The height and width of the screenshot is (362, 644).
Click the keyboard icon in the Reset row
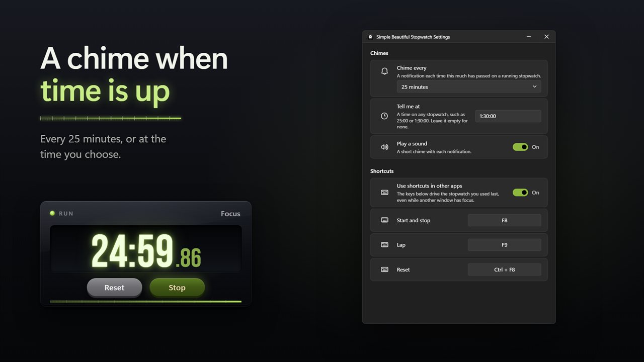pyautogui.click(x=384, y=269)
